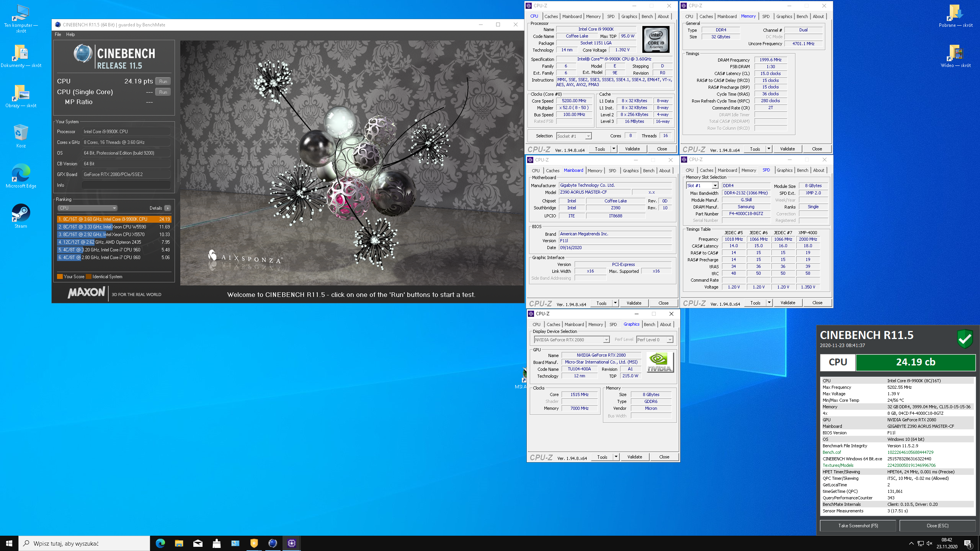Click the Details arrow in Cinebench Ranking
Image resolution: width=980 pixels, height=551 pixels.
pyautogui.click(x=168, y=208)
